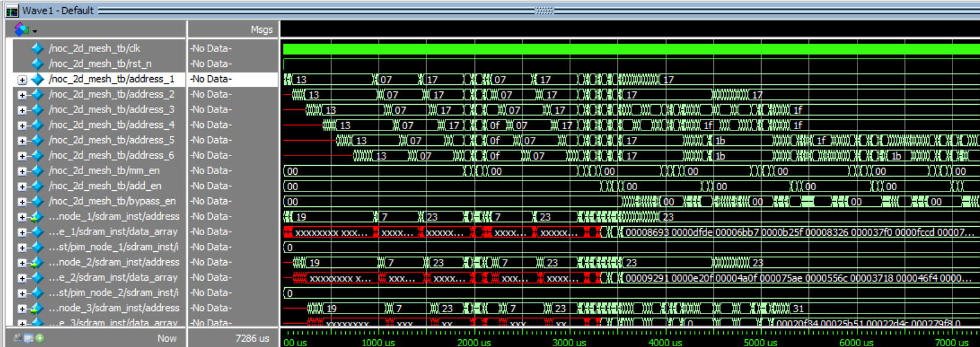Select the clk signal diamond icon

pos(38,48)
